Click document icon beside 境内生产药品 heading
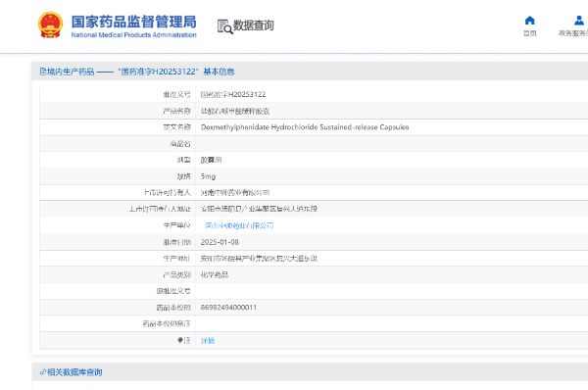This screenshot has width=588, height=390. pyautogui.click(x=43, y=72)
